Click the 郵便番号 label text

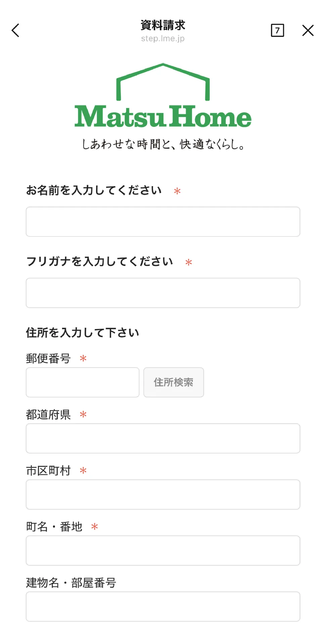pyautogui.click(x=48, y=359)
